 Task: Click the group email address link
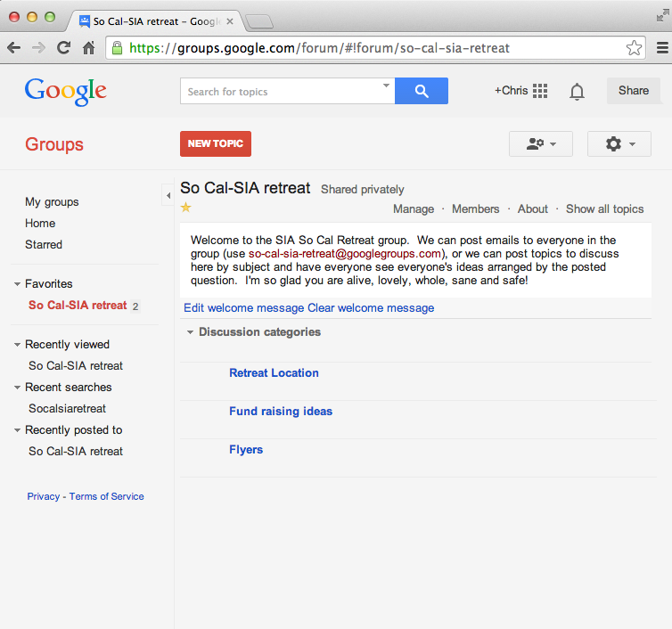pyautogui.click(x=345, y=254)
